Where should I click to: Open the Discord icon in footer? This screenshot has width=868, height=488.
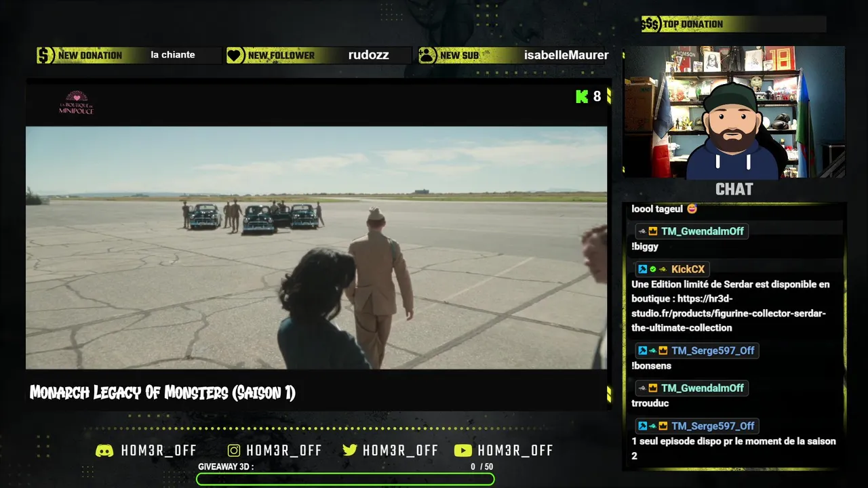(x=104, y=451)
